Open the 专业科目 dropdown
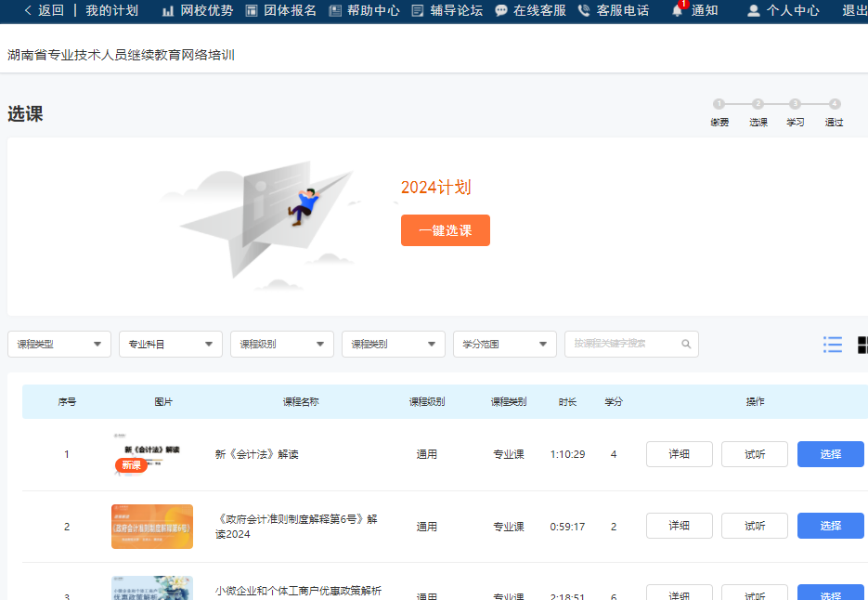 (x=171, y=344)
